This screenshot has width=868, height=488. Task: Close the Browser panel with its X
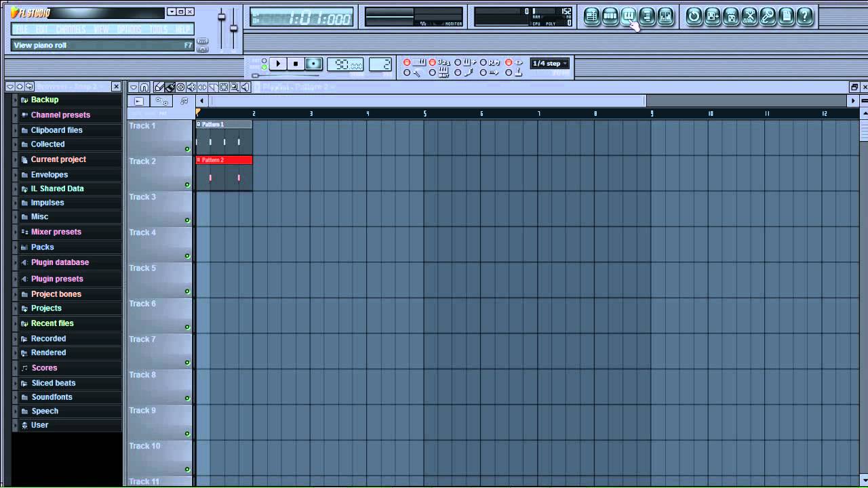pyautogui.click(x=116, y=87)
